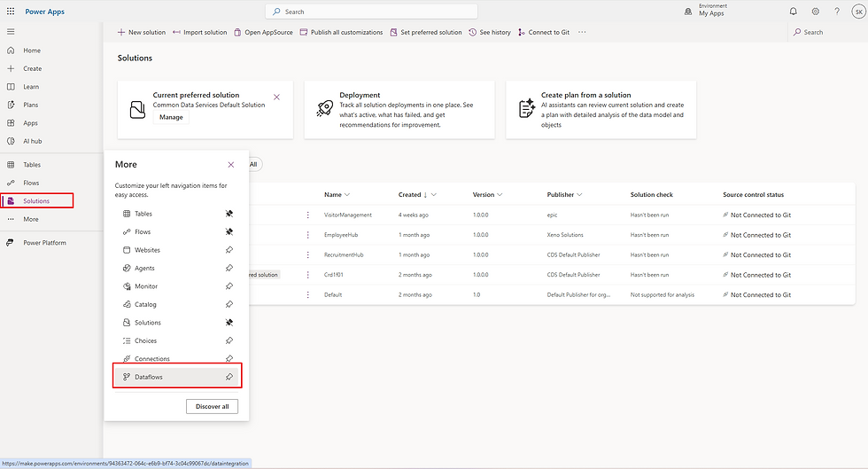Open the EmployeeHub solution
Image resolution: width=868 pixels, height=469 pixels.
tap(341, 235)
